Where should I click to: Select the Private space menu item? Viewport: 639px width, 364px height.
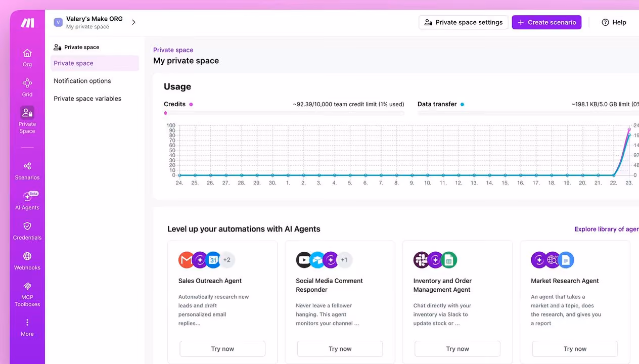click(95, 63)
